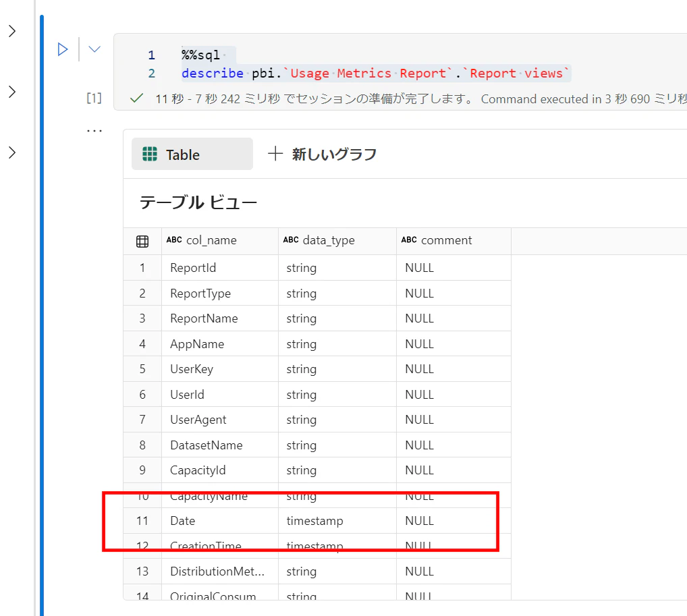Select the ReportId cell

(220, 268)
